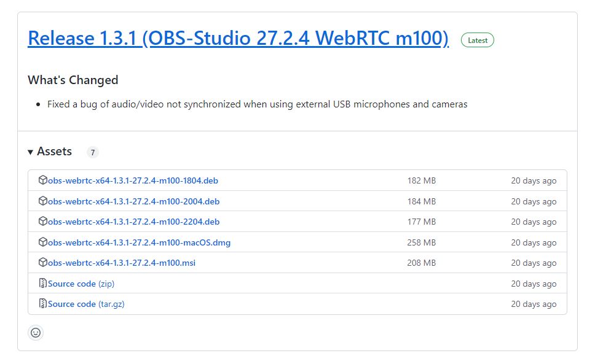595x364 pixels.
Task: Click the Latest release badge
Action: [x=478, y=39]
